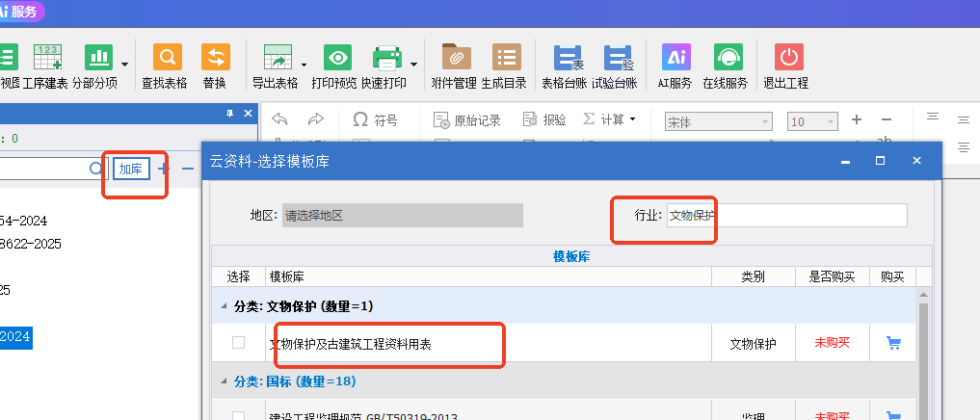Click 文物保护及古建筑工程资料用表 row text

click(x=350, y=344)
